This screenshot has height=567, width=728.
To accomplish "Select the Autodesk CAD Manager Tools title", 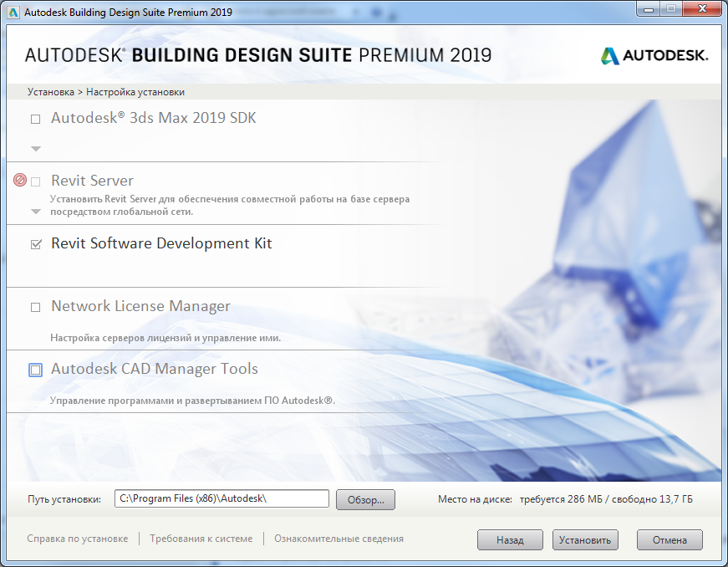I will point(155,369).
